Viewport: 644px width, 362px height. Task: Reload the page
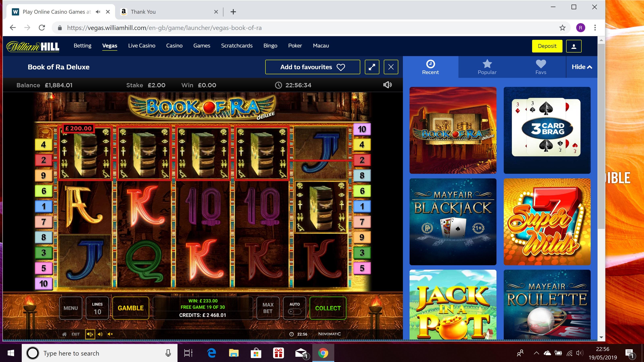click(42, 28)
